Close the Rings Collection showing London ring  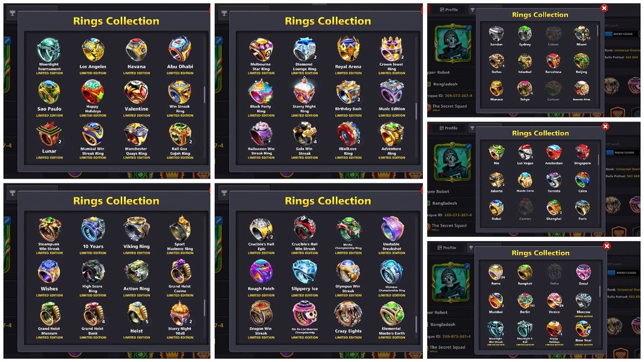(604, 8)
